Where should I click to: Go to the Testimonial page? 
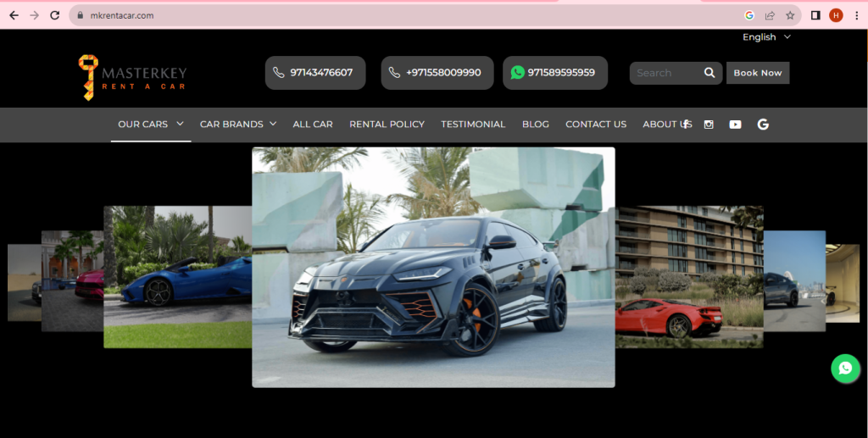tap(473, 125)
